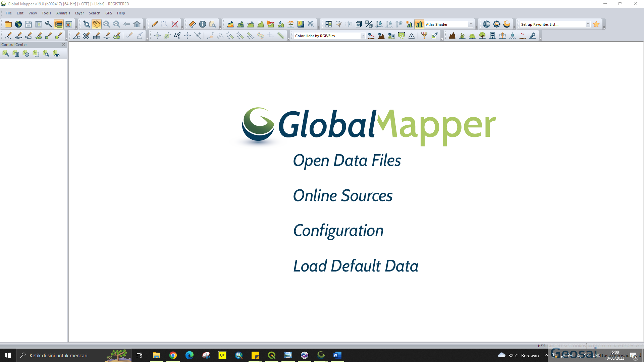This screenshot has width=644, height=362.
Task: Click the create point feature pencil icon
Action: click(8, 36)
